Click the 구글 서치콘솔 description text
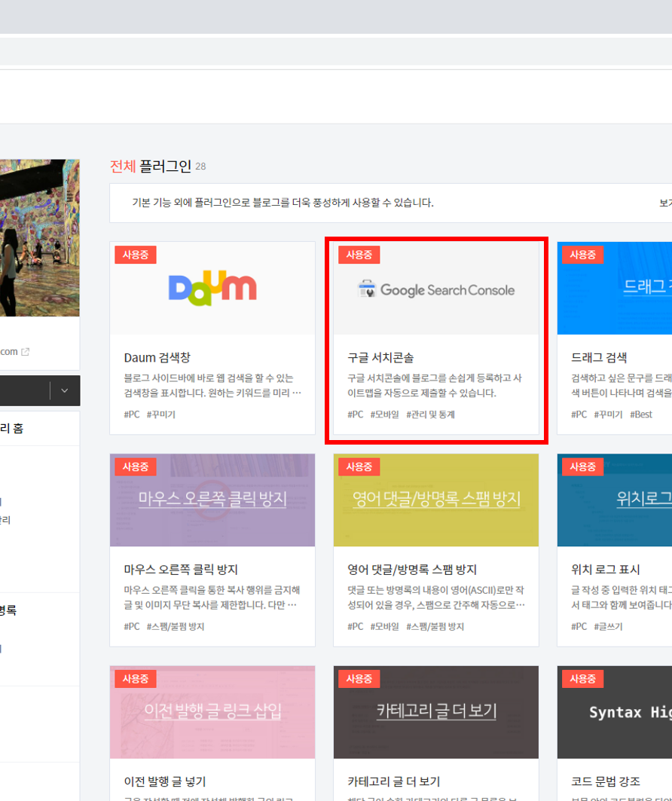The image size is (672, 801). (435, 386)
